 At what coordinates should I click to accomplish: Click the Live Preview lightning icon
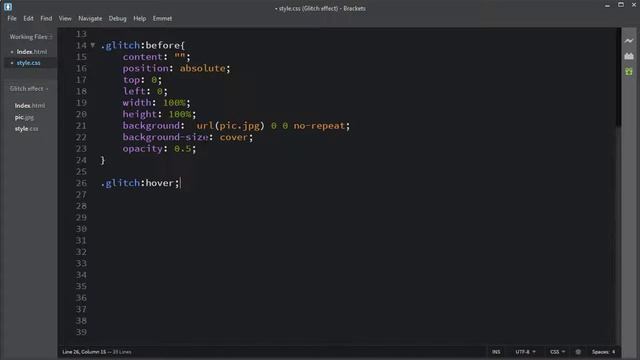(629, 41)
